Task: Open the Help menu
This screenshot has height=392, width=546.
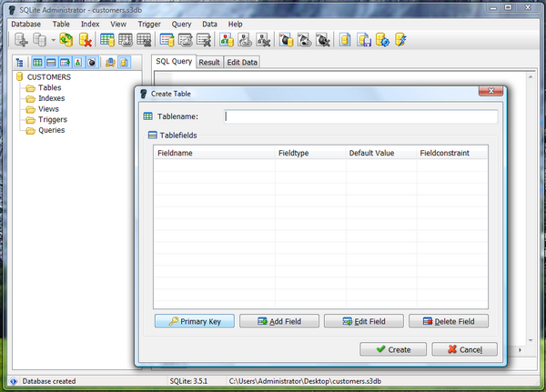Action: [236, 24]
